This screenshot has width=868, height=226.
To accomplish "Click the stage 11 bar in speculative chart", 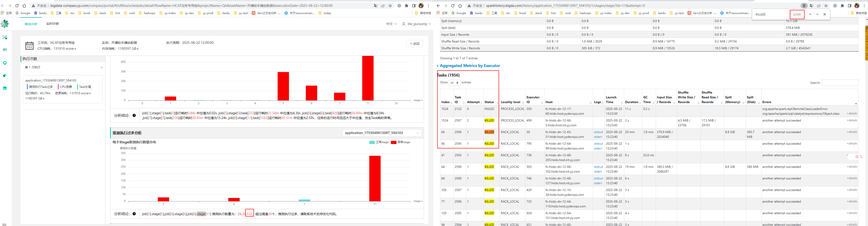I will pyautogui.click(x=375, y=179).
